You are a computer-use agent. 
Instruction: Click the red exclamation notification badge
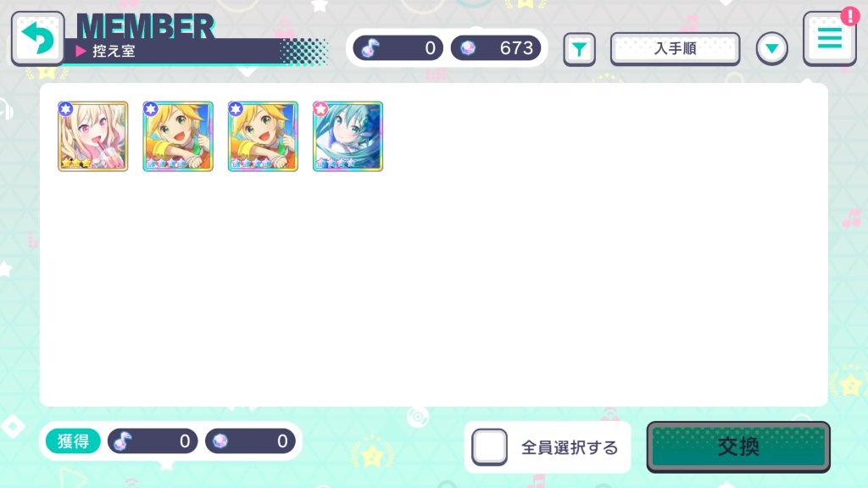click(x=849, y=16)
